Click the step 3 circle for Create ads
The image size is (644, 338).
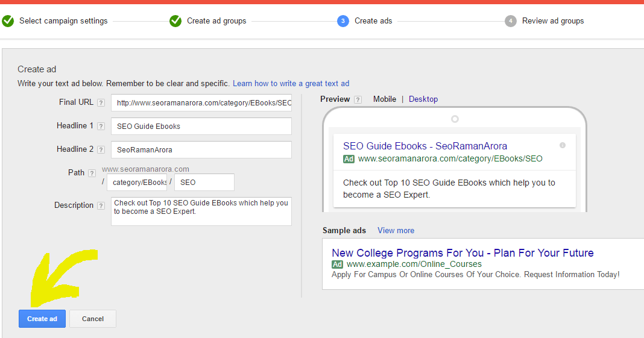click(x=343, y=21)
